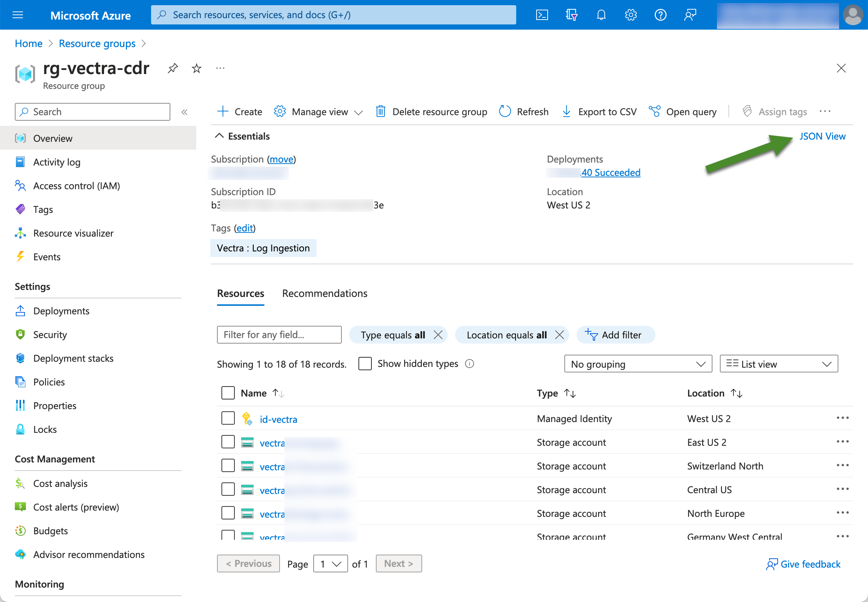
Task: Open the notifications bell
Action: (x=601, y=15)
